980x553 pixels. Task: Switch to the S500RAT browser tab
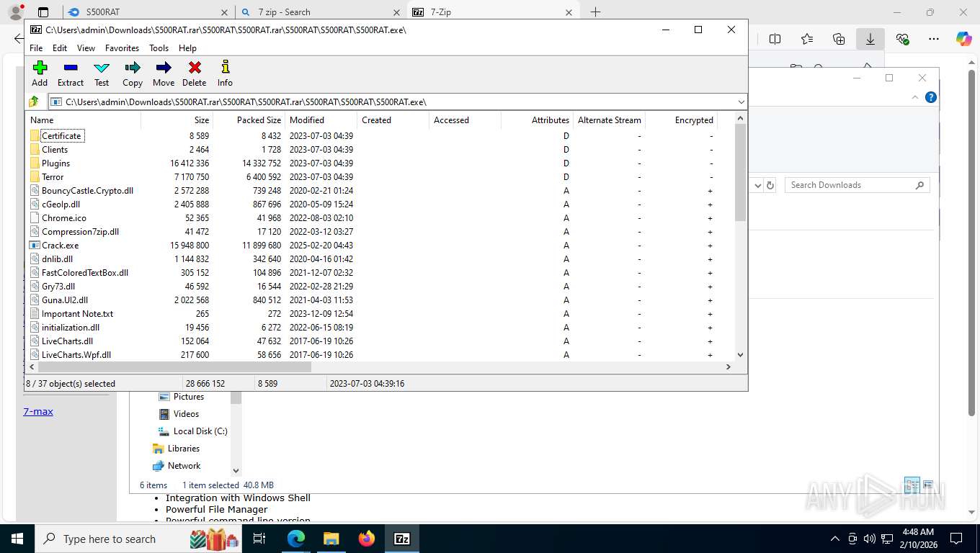(x=148, y=12)
